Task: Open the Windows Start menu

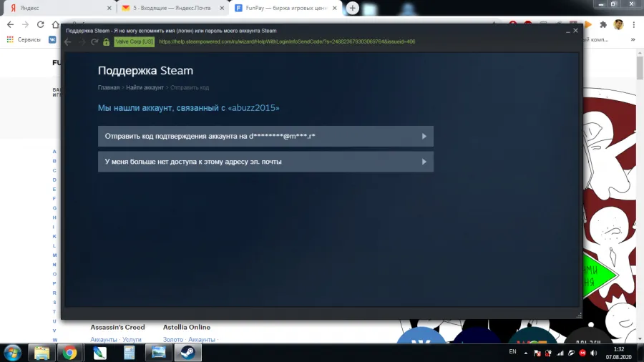Action: 12,353
